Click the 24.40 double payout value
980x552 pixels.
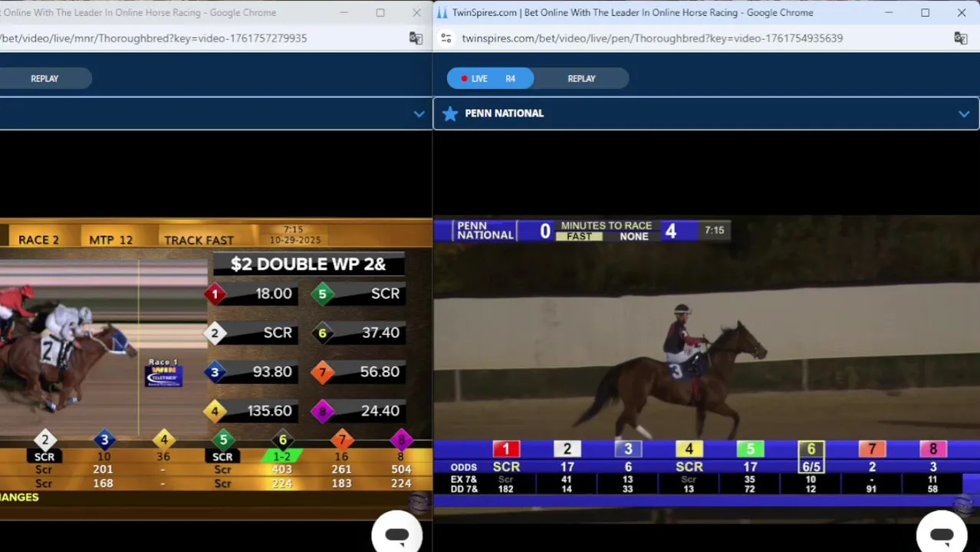tap(380, 411)
